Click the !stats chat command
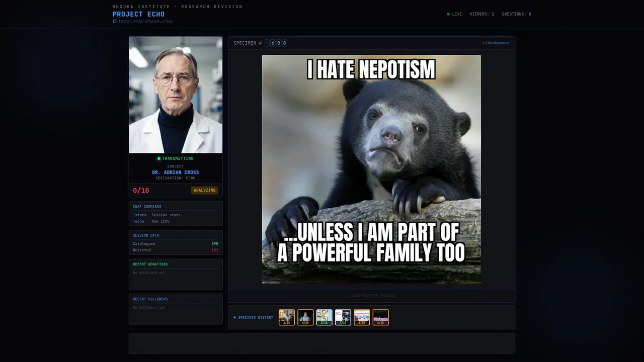Image resolution: width=644 pixels, height=362 pixels. click(139, 215)
